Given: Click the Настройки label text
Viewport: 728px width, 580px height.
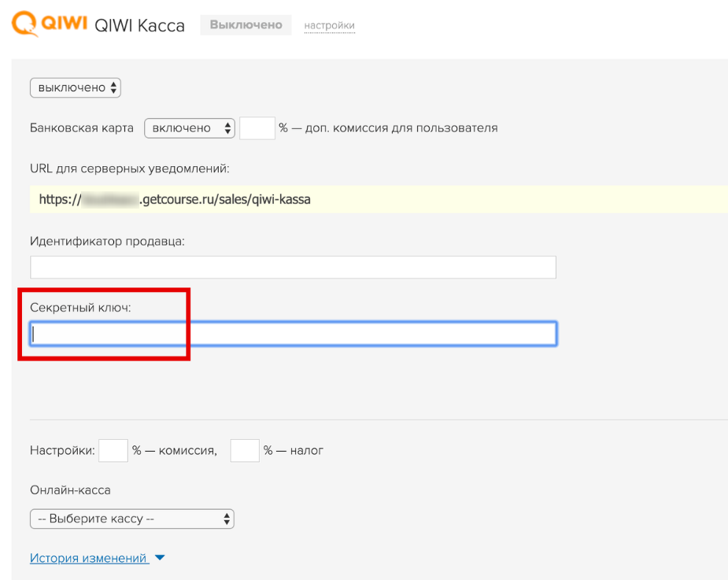Looking at the screenshot, I should click(62, 450).
